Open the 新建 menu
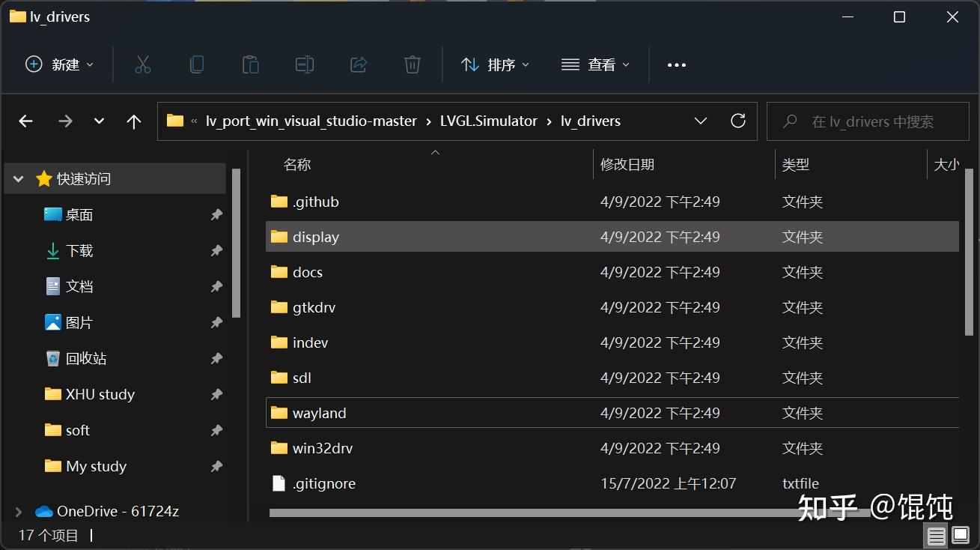Screen dimensions: 980x550 click(x=59, y=64)
